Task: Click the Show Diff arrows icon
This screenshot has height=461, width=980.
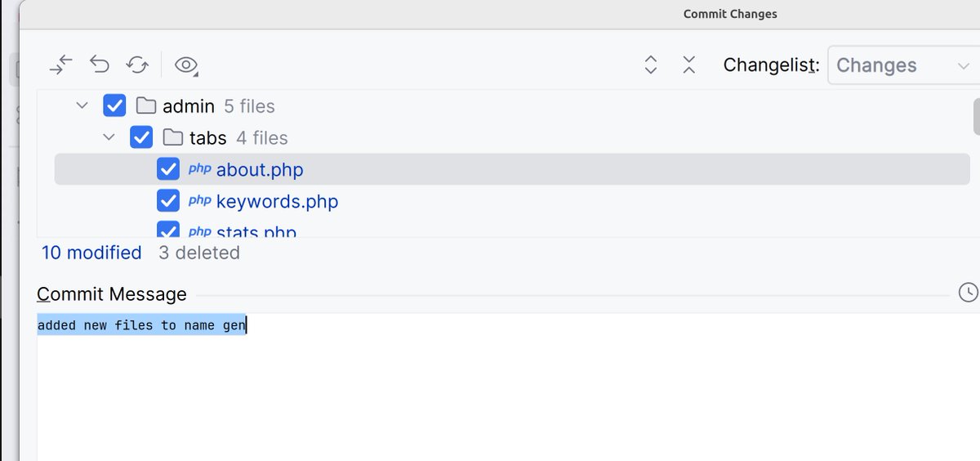Action: click(x=61, y=65)
